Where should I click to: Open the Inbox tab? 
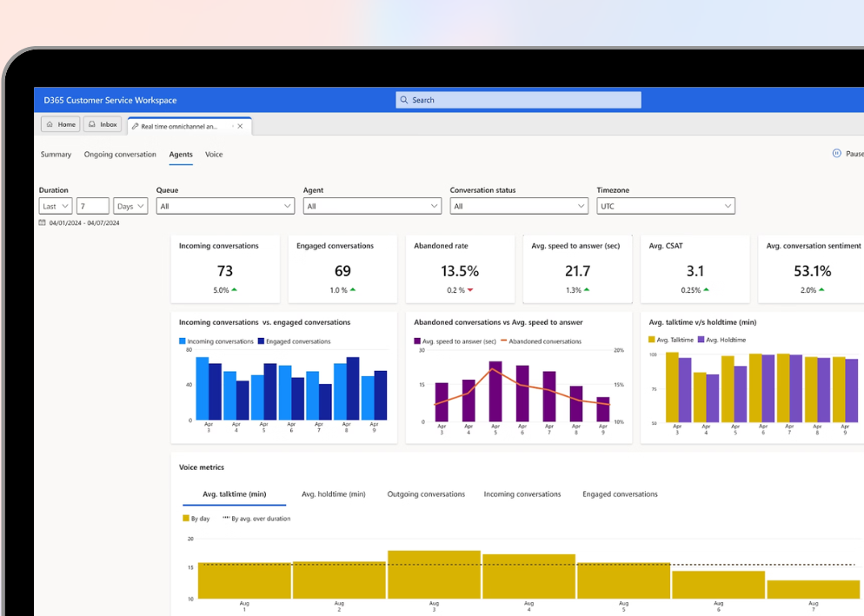tap(103, 124)
